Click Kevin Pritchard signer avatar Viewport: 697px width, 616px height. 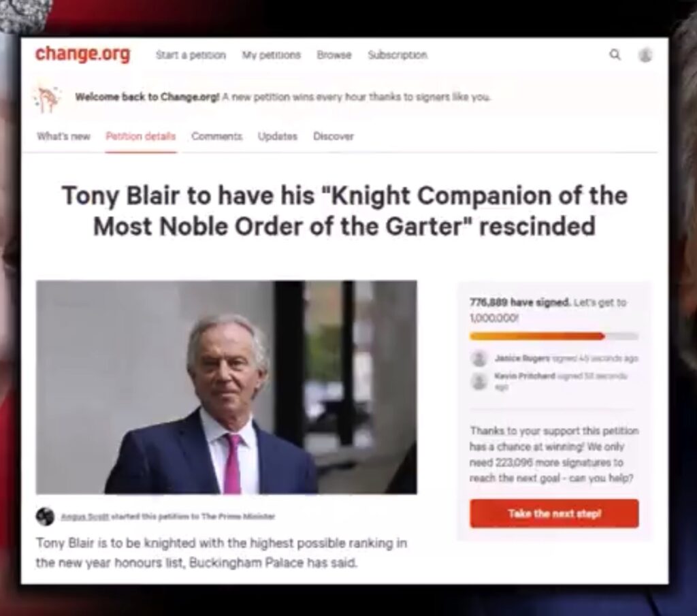479,380
